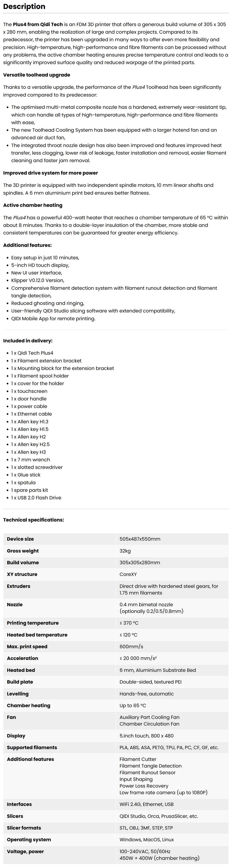Click the "Supported filaments" row label
Viewport: 232px width, 868px height.
click(32, 747)
